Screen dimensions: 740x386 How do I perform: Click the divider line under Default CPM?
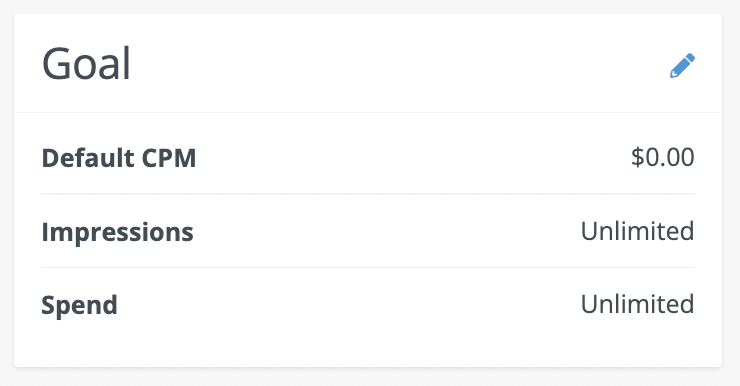[x=368, y=194]
